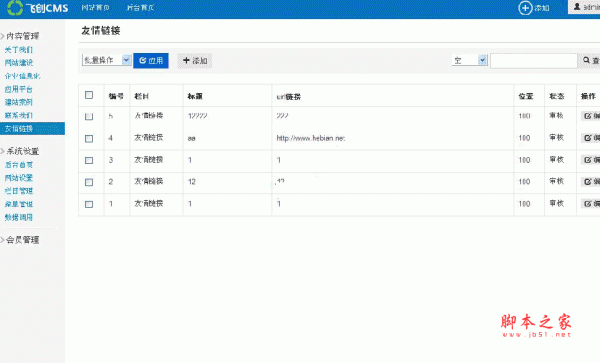This screenshot has width=600, height=363.
Task: Check the box for row number 3
Action: click(x=89, y=160)
